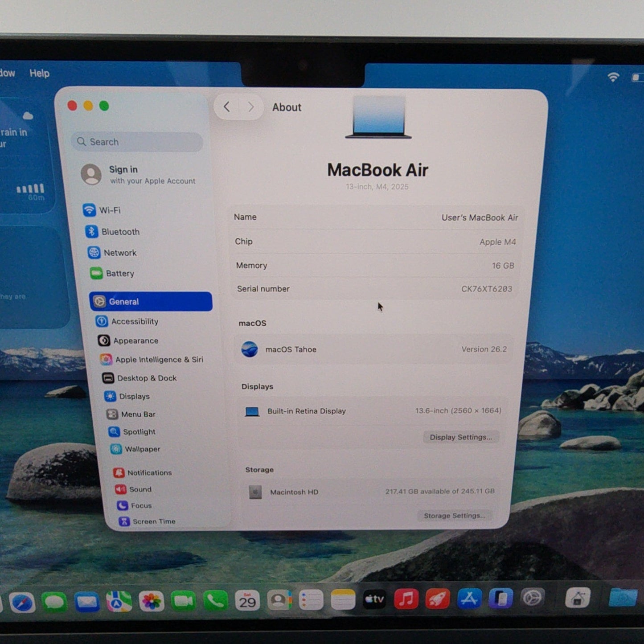Screen dimensions: 644x644
Task: Open Calendar from the Dock
Action: click(247, 601)
